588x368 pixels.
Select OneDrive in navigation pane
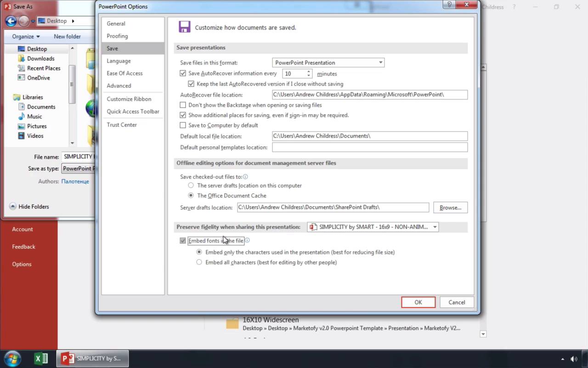[x=38, y=78]
